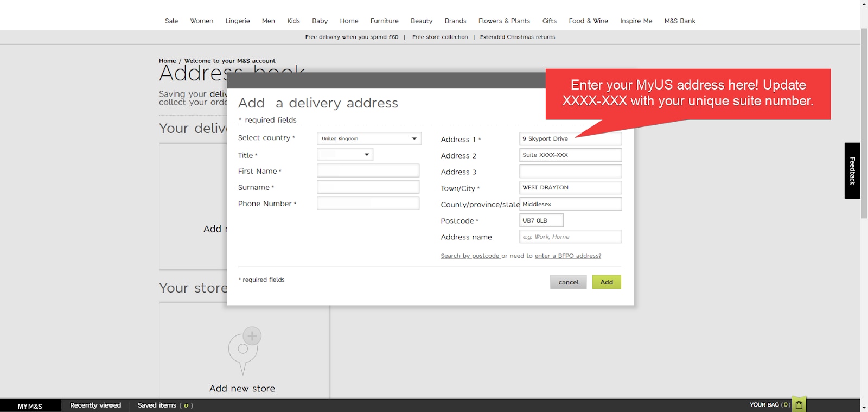Open the Home menu in navigation bar

[x=349, y=21]
